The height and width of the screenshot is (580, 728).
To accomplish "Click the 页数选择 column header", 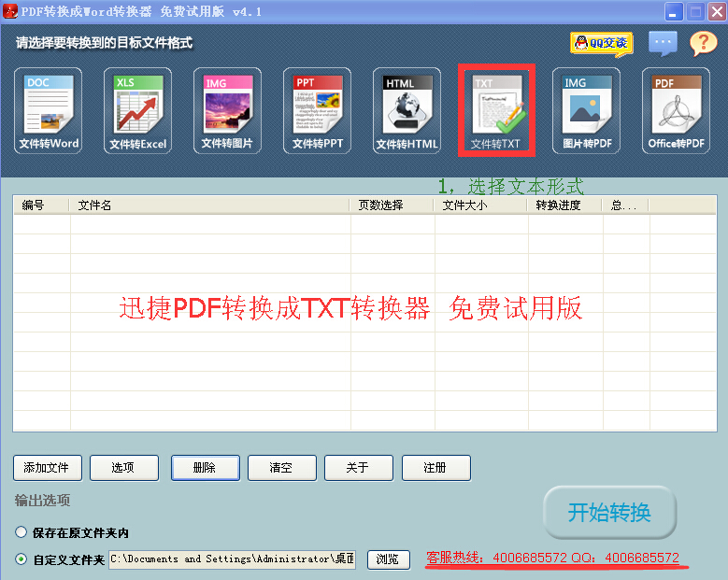I will coord(392,205).
